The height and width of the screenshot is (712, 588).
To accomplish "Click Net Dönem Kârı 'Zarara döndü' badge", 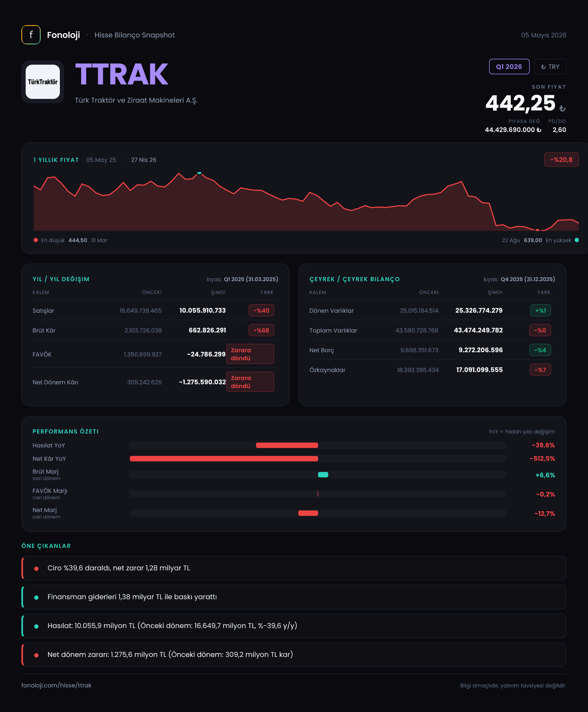I will click(250, 382).
